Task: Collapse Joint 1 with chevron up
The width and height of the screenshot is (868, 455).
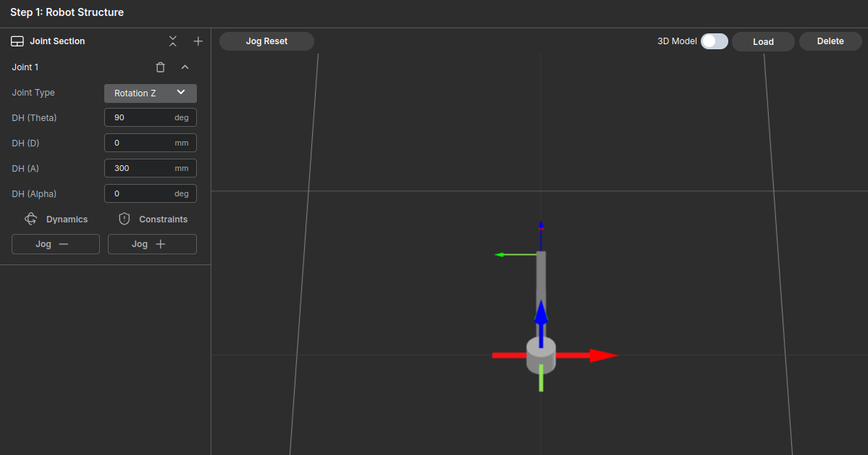Action: click(185, 67)
